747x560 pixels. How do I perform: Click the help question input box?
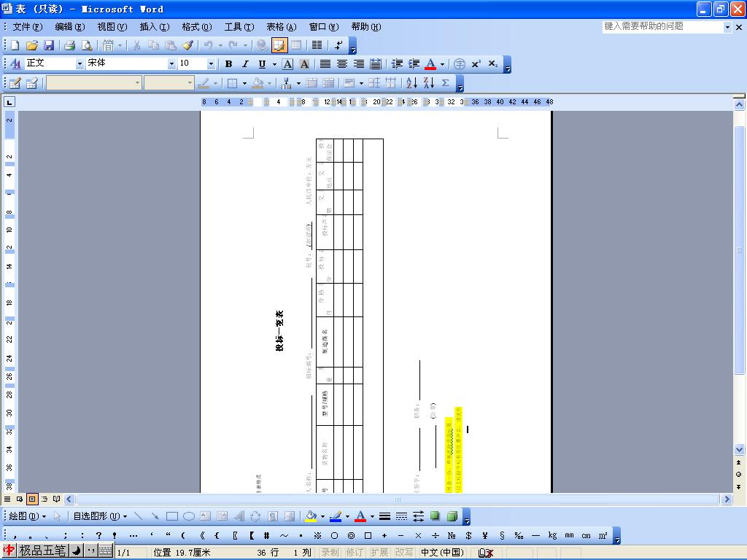pyautogui.click(x=662, y=27)
